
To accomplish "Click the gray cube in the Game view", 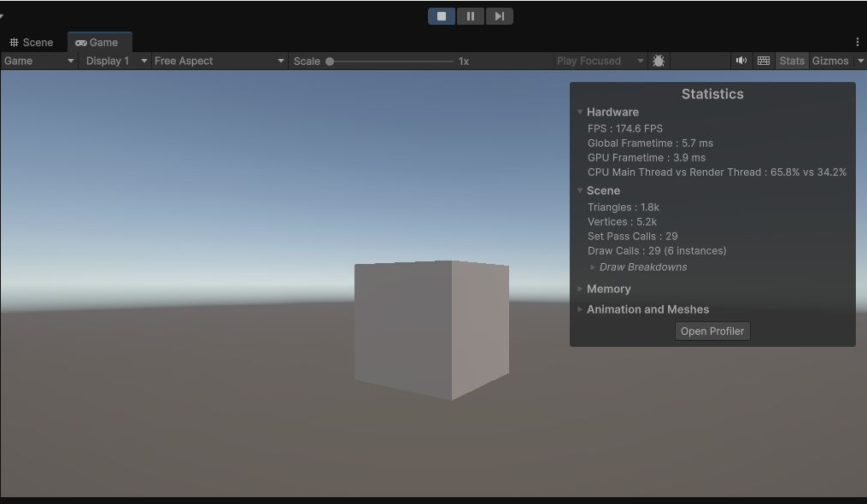I will (431, 330).
